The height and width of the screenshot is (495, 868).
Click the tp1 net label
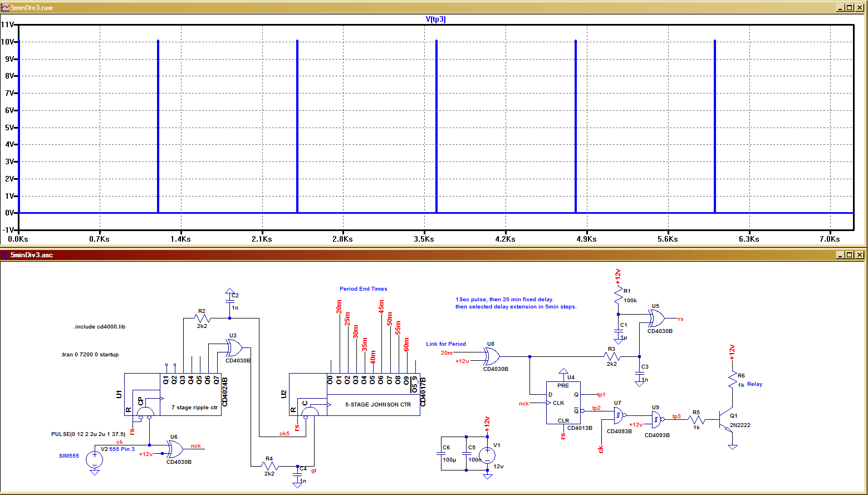(601, 395)
